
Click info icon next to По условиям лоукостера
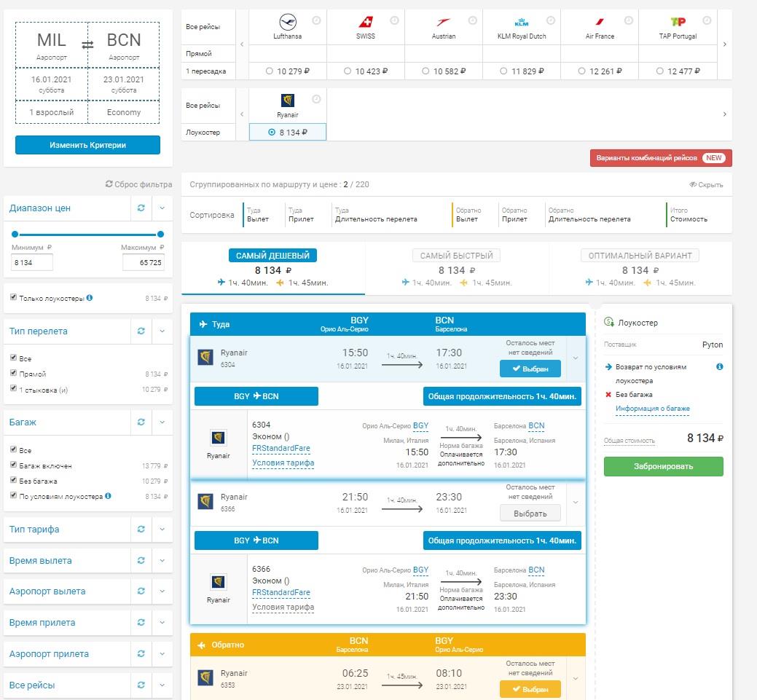108,496
